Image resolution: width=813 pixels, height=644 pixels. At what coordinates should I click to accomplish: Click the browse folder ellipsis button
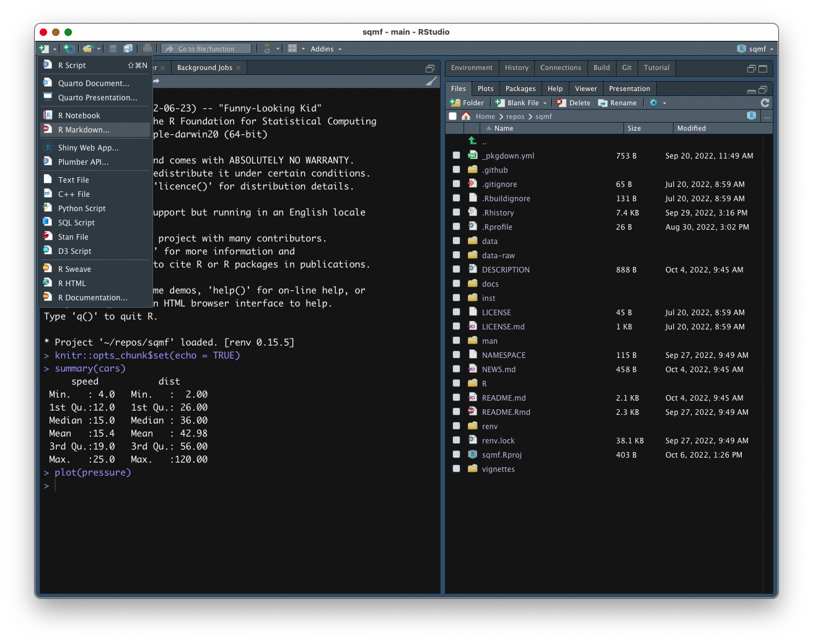[767, 116]
